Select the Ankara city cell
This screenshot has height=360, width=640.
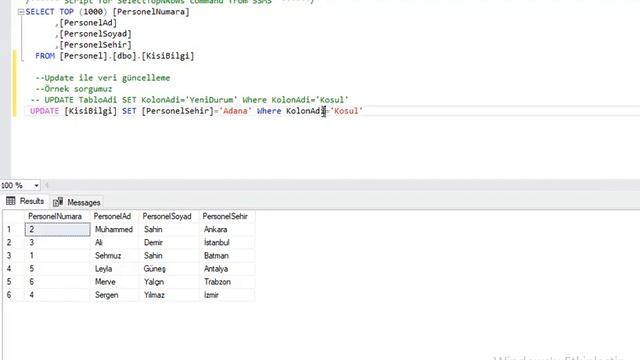pyautogui.click(x=227, y=229)
